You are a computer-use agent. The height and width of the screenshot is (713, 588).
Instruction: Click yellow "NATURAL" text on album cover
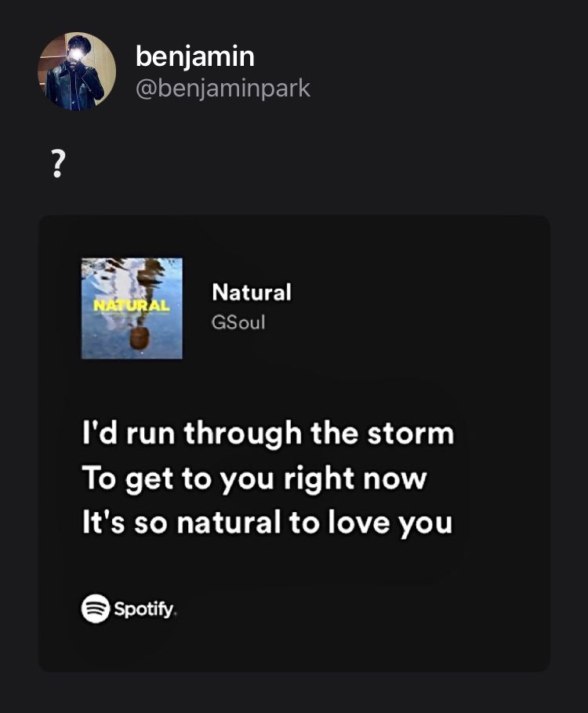pos(132,304)
